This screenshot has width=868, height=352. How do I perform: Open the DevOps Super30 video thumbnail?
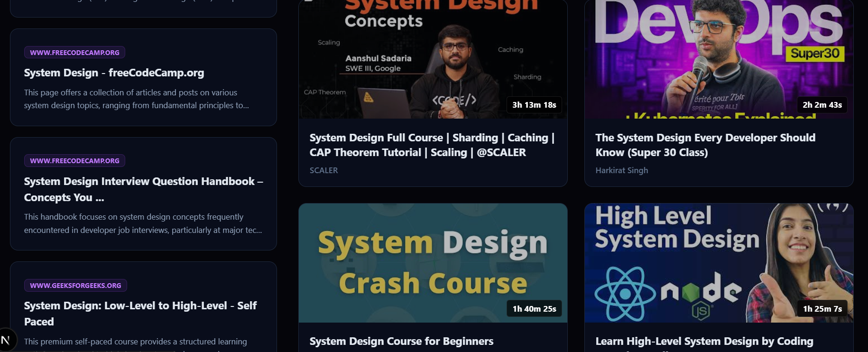pyautogui.click(x=719, y=59)
